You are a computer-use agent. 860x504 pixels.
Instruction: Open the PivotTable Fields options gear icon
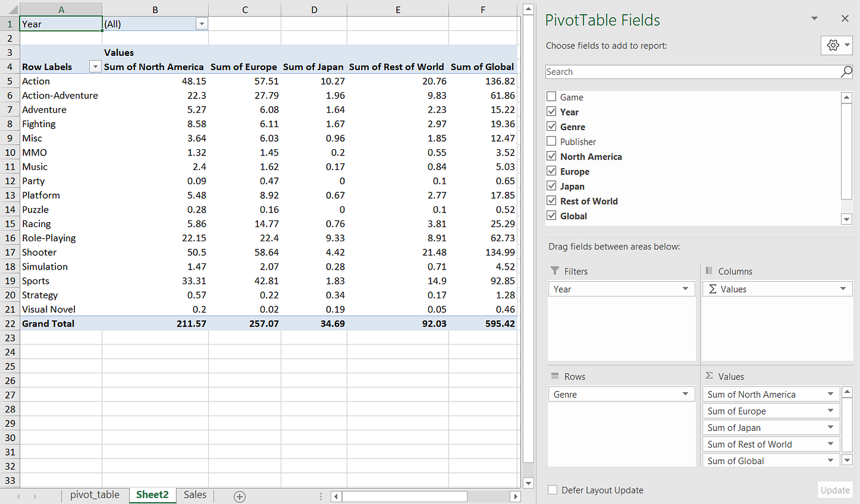coord(833,45)
